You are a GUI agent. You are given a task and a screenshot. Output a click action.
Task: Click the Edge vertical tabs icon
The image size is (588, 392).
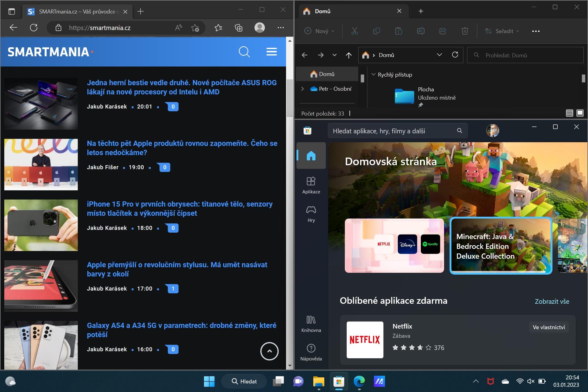pos(11,12)
